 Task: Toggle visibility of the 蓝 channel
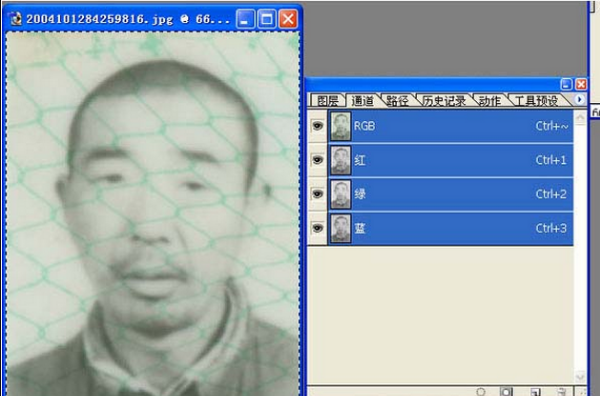pos(317,228)
